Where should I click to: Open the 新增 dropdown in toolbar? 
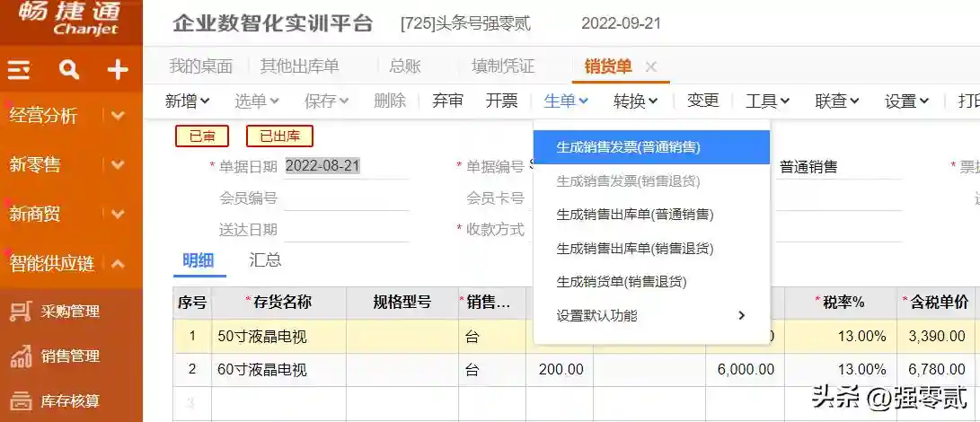[x=187, y=101]
